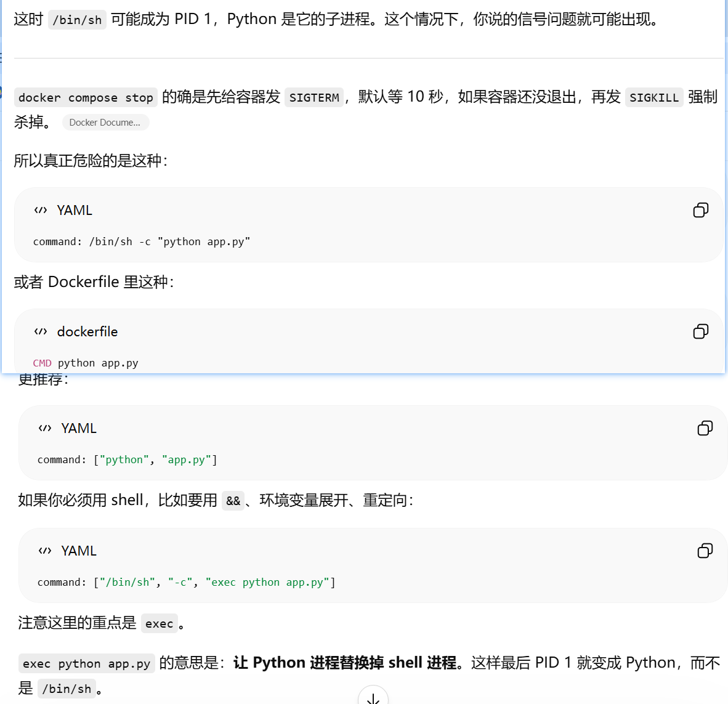Click code icon of /bin/sh -c YAML block
The height and width of the screenshot is (704, 728).
click(x=41, y=211)
